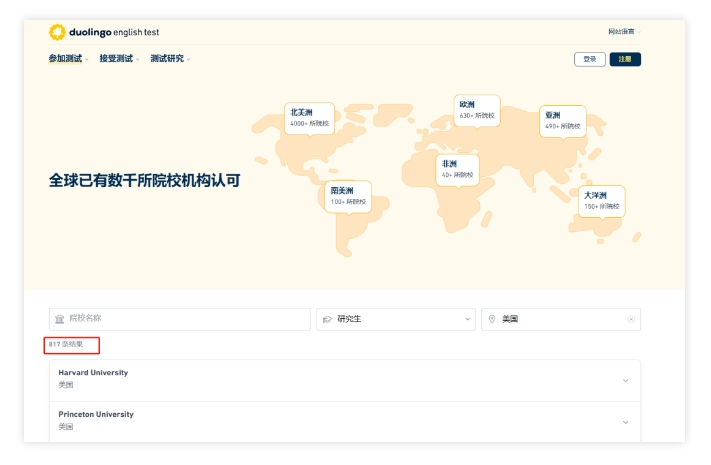Focus the 院校名称 search field
This screenshot has width=711, height=465.
click(180, 319)
